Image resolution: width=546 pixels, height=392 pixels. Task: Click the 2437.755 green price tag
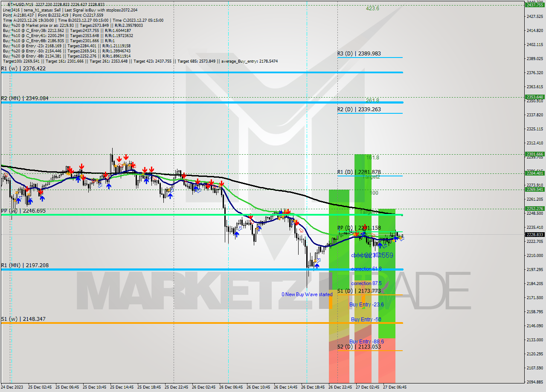click(x=534, y=5)
